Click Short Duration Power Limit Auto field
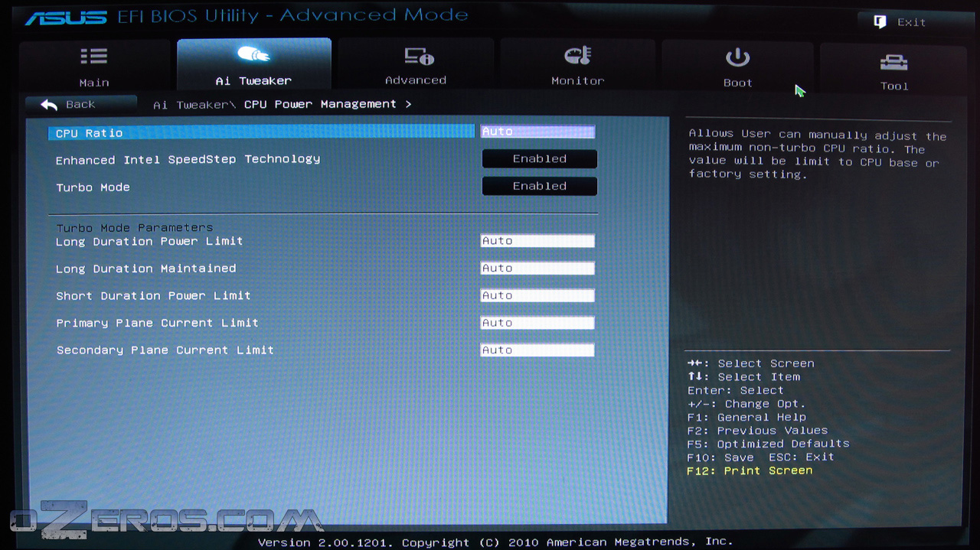The width and height of the screenshot is (980, 550). point(537,296)
